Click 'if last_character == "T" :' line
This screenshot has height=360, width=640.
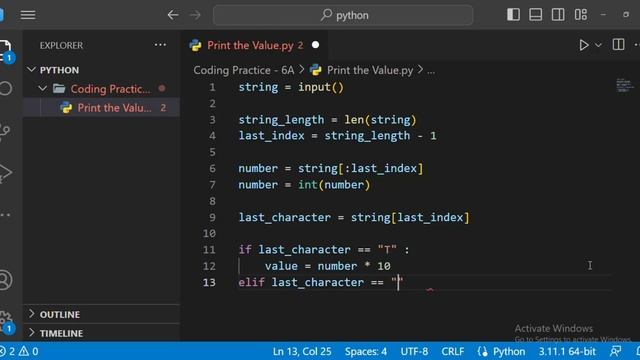point(324,249)
